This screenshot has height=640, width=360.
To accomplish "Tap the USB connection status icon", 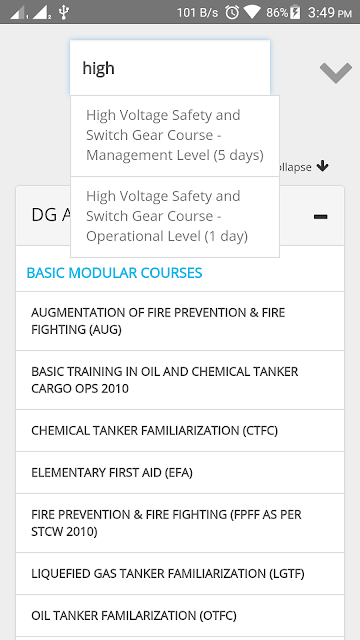I will pos(63,12).
